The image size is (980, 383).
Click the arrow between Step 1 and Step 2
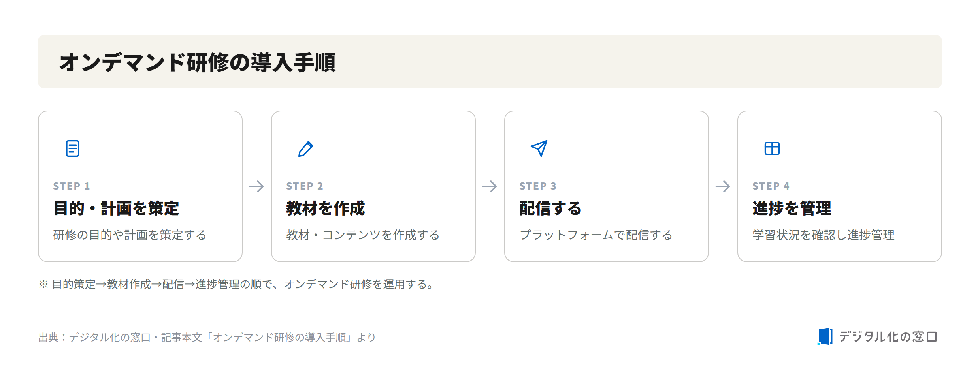pyautogui.click(x=257, y=186)
